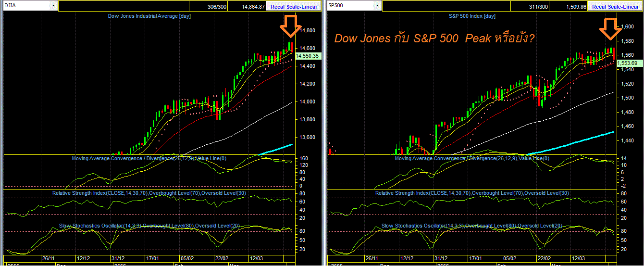This screenshot has width=644, height=266.
Task: Click the 13,600 price axis label
Action: click(x=307, y=137)
